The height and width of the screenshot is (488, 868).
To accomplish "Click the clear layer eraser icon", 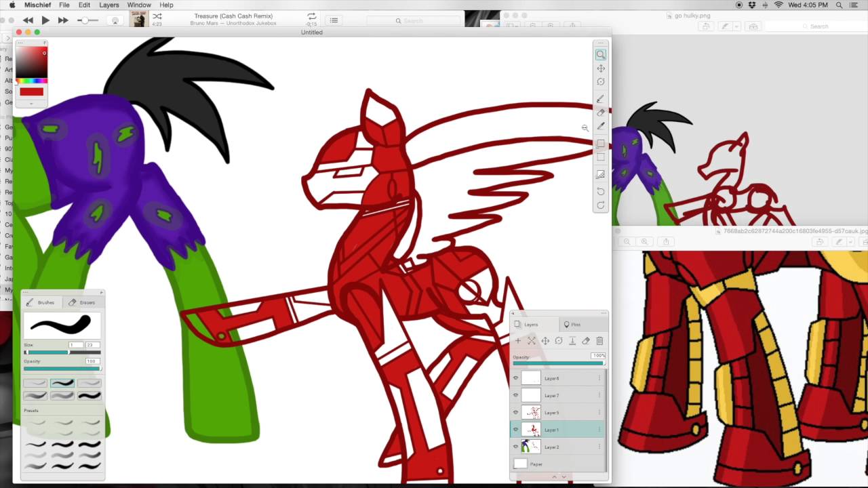I will 586,341.
